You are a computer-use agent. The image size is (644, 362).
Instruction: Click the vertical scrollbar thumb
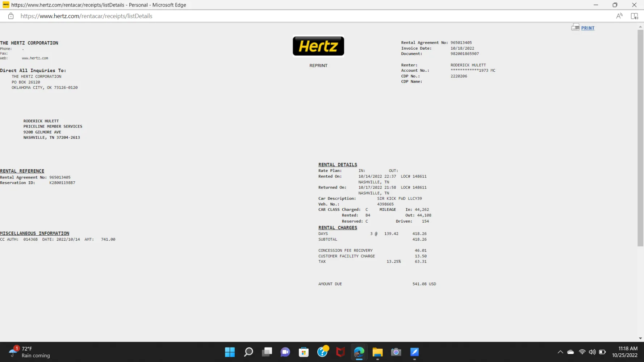[x=640, y=138]
